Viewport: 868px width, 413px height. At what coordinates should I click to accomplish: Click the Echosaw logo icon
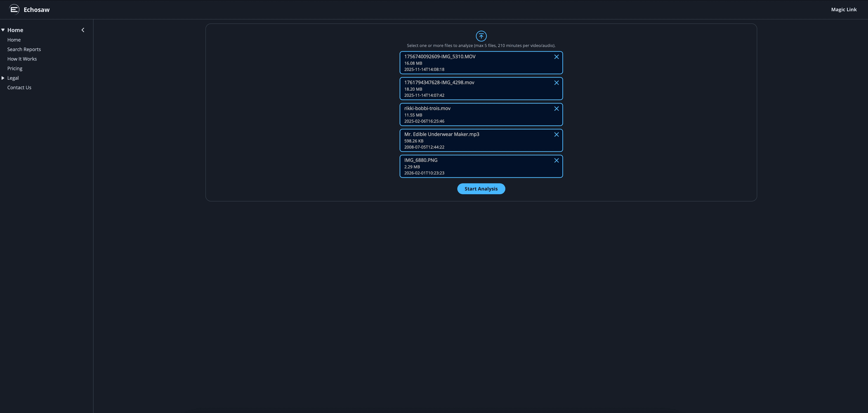[14, 9]
